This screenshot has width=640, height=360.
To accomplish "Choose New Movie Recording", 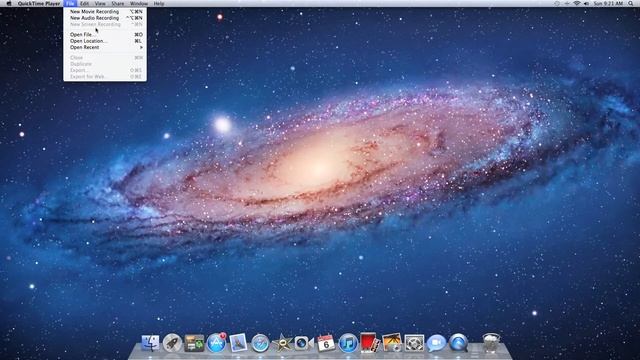I will tap(105, 12).
